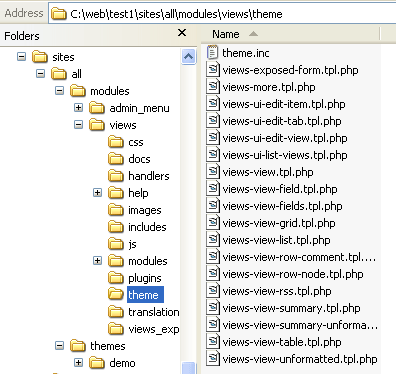396x374 pixels.
Task: Select file views-ui-edit-item.tpl.php
Action: point(284,104)
